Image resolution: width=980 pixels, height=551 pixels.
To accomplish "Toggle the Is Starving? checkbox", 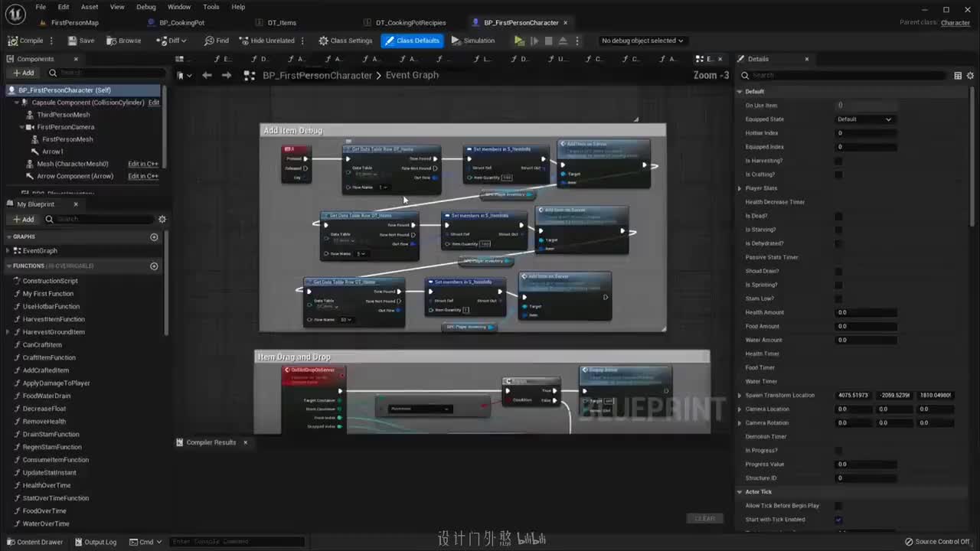I will click(838, 230).
